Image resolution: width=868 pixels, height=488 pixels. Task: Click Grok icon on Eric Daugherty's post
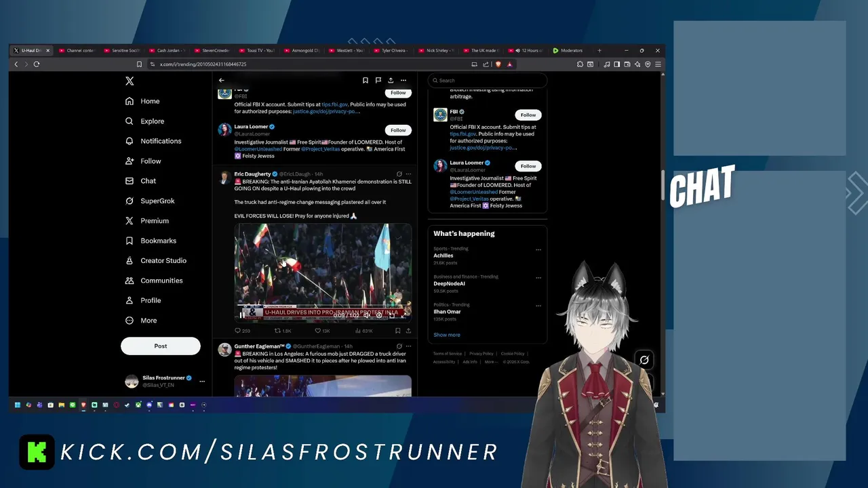(x=399, y=174)
